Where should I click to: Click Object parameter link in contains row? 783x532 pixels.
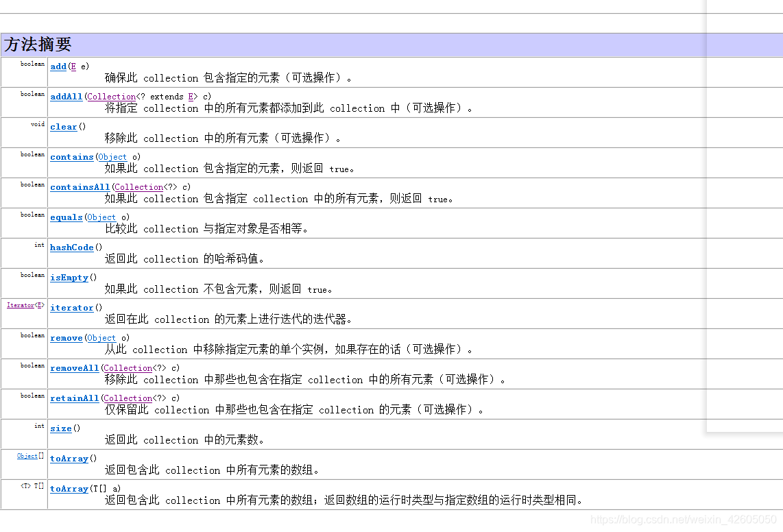(x=112, y=157)
